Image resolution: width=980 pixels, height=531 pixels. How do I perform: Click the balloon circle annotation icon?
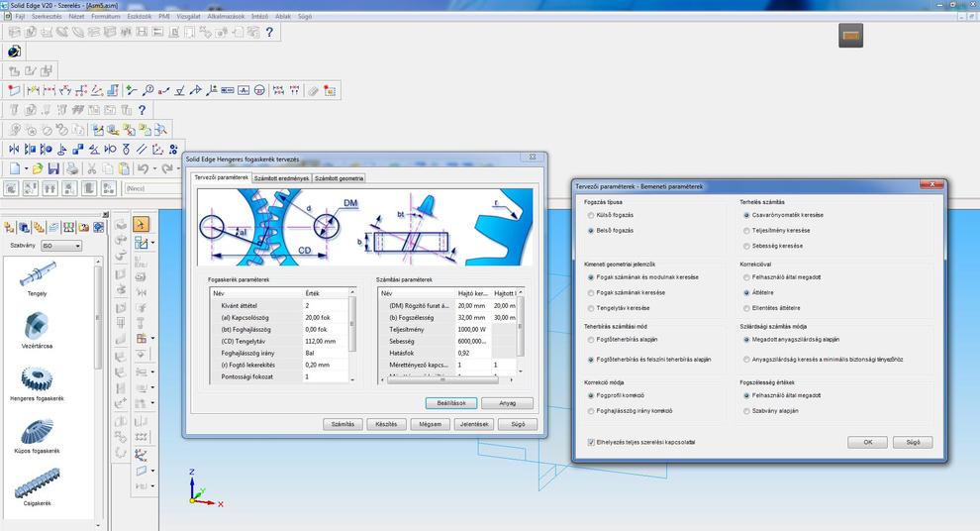tap(259, 91)
